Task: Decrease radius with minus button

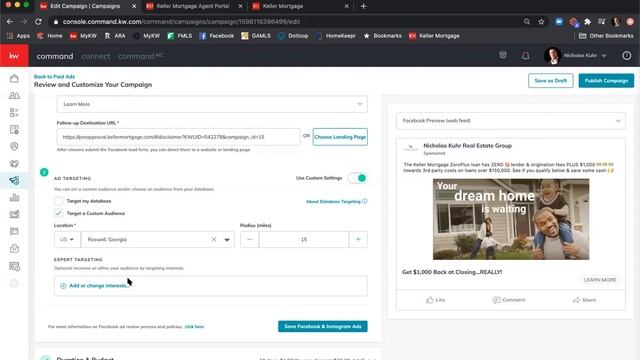Action: coord(249,240)
